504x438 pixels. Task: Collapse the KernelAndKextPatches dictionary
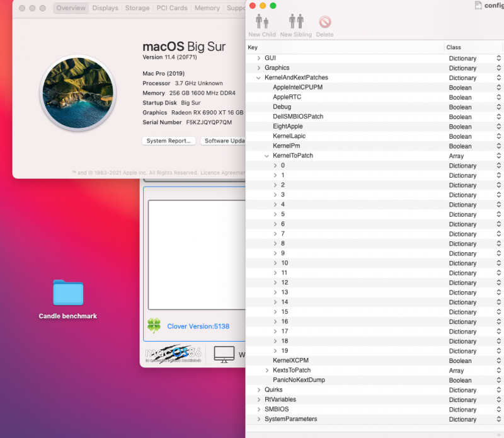(x=259, y=78)
